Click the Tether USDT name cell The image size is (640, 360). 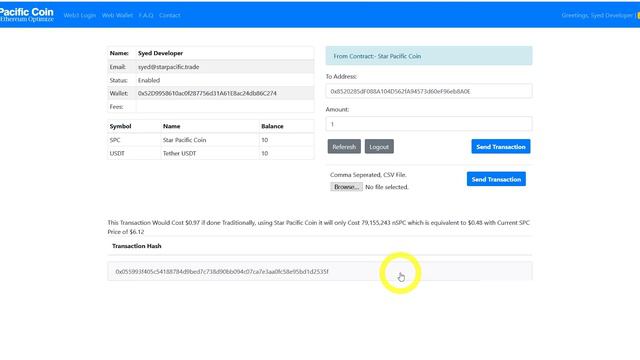point(210,153)
